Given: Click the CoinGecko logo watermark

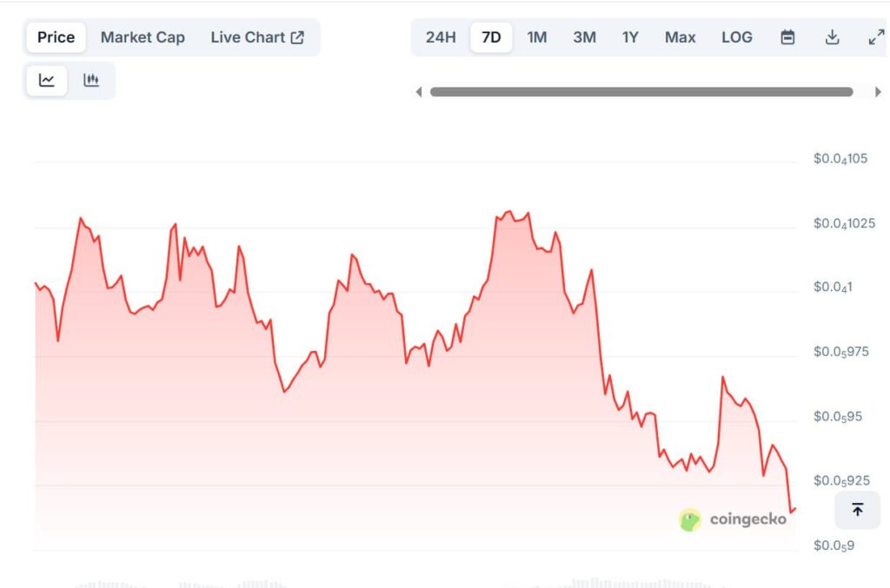Looking at the screenshot, I should 733,519.
